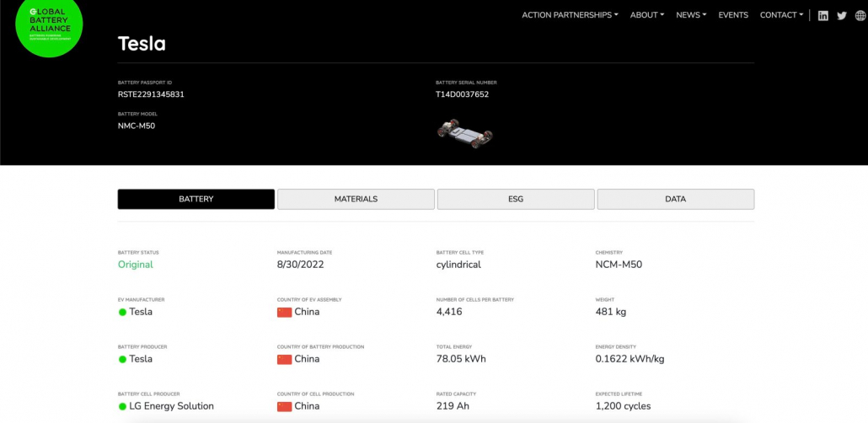Image resolution: width=868 pixels, height=423 pixels.
Task: Click total energy 78.05 kWh
Action: point(461,359)
